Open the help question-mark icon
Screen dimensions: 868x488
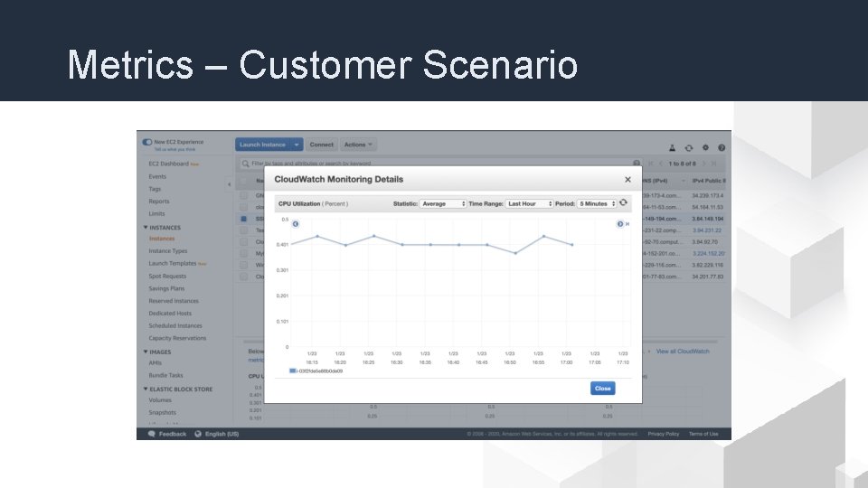722,147
